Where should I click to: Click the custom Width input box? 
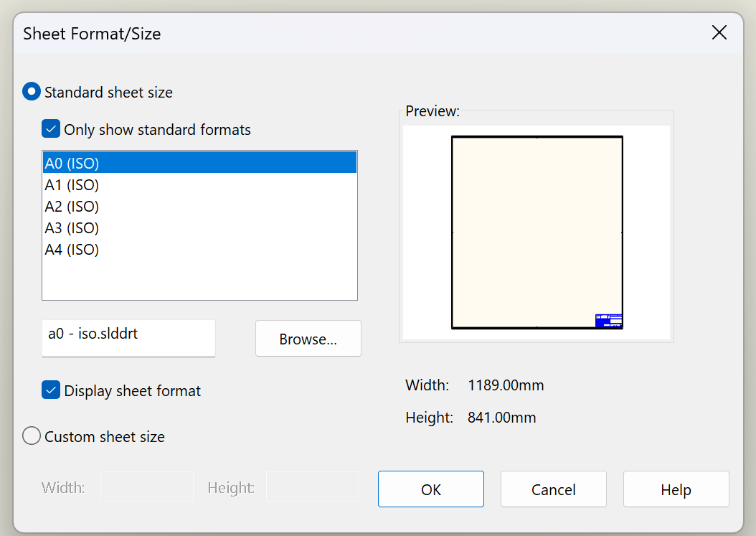[x=147, y=486]
